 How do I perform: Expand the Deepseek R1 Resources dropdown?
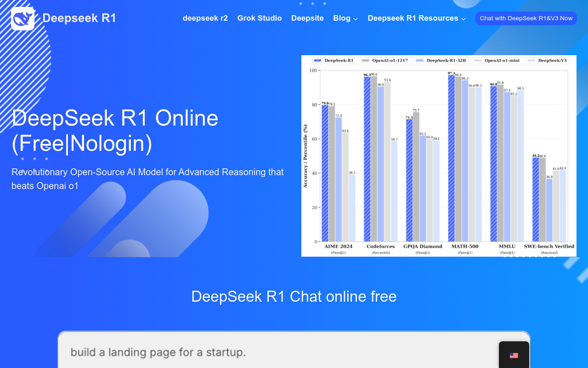(417, 18)
